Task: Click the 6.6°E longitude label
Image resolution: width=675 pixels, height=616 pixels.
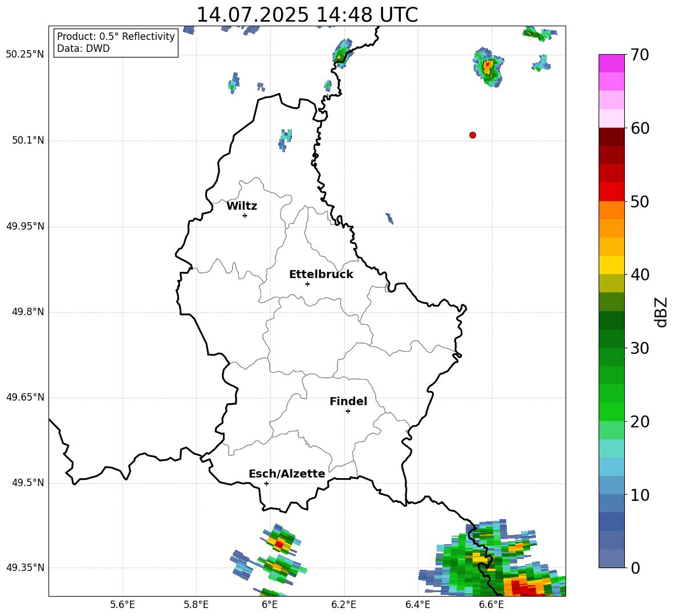Action: pos(491,605)
